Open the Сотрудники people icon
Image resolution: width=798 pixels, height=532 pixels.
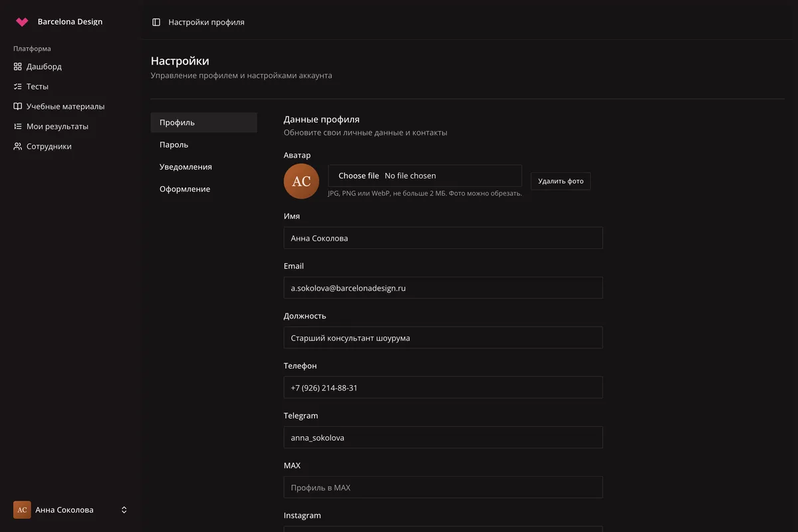pyautogui.click(x=18, y=146)
